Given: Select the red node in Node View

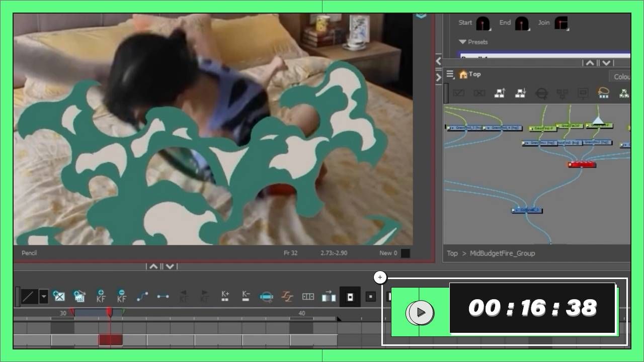Looking at the screenshot, I should [x=582, y=164].
